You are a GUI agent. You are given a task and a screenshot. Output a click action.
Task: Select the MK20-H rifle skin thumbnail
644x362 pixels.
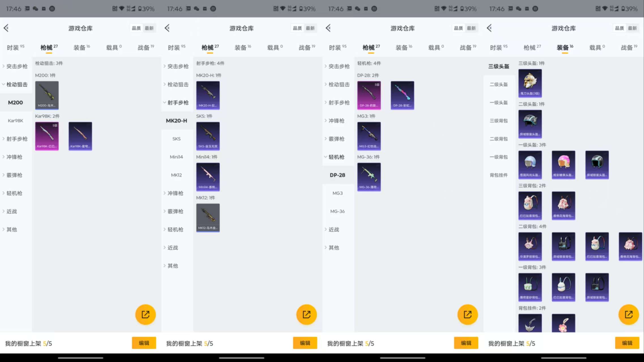click(x=208, y=95)
